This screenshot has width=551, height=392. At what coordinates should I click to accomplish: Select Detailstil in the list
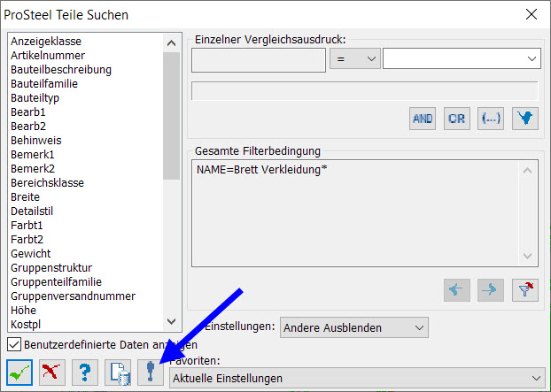pos(32,211)
